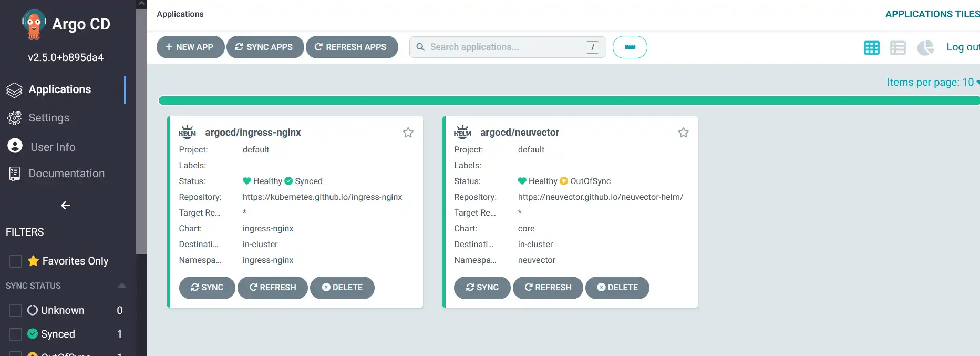Screen dimensions: 980x356
Task: Open Documentation in the sidebar
Action: click(x=67, y=174)
